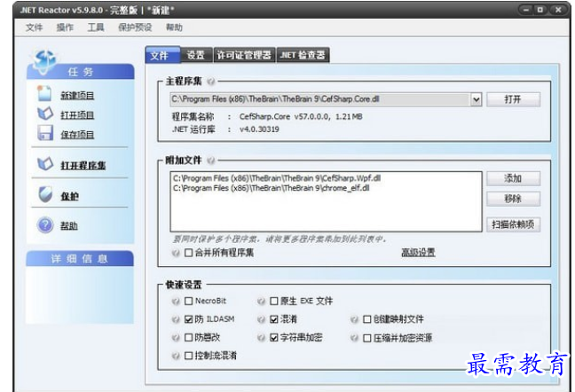The height and width of the screenshot is (392, 575).
Task: Uncheck the 防 ILDASM checkbox
Action: point(188,319)
